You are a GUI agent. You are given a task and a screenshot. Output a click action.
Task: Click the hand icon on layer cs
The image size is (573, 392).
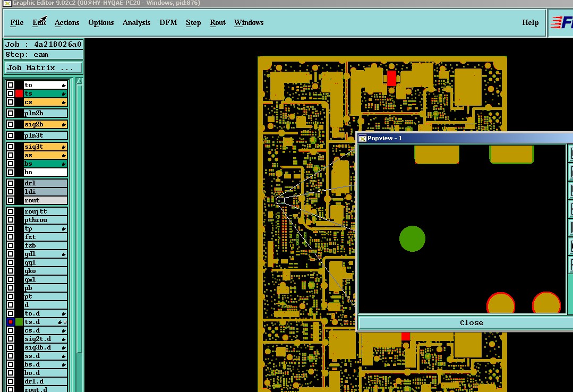(x=64, y=103)
